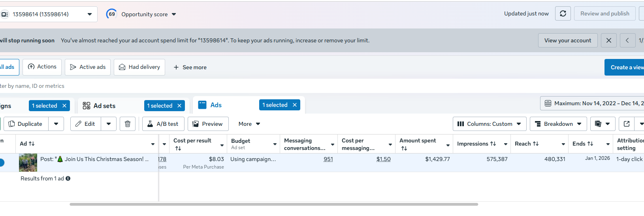Go to previous notification arrow
The height and width of the screenshot is (216, 644).
627,40
